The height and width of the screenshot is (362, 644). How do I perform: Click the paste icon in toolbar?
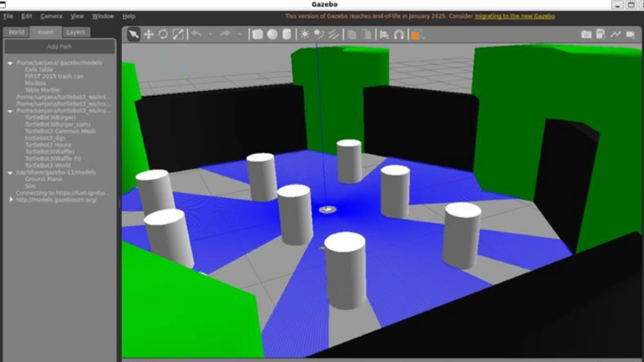click(x=367, y=35)
